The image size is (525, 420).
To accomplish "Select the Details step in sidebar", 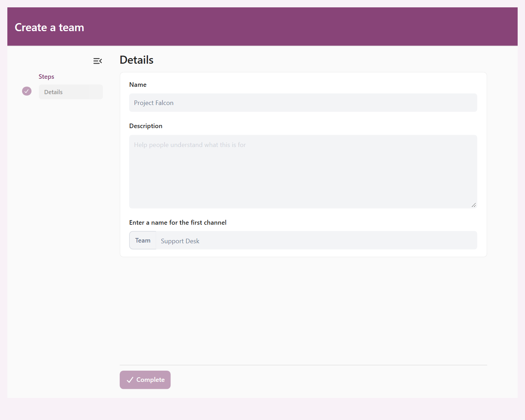I will 71,92.
